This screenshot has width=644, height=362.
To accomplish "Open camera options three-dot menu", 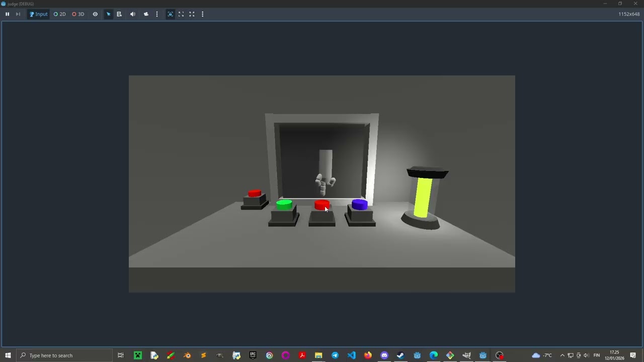I will 157,14.
